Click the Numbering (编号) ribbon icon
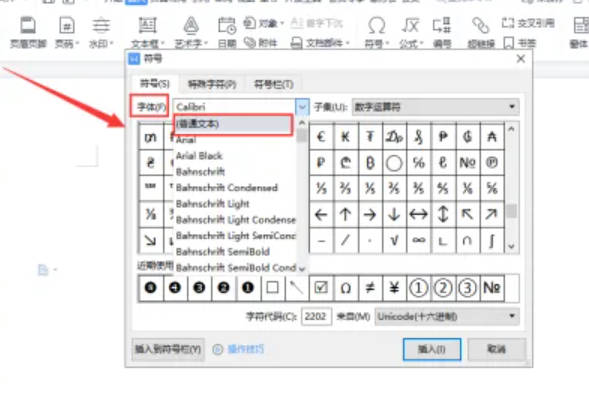589x393 pixels. click(442, 25)
